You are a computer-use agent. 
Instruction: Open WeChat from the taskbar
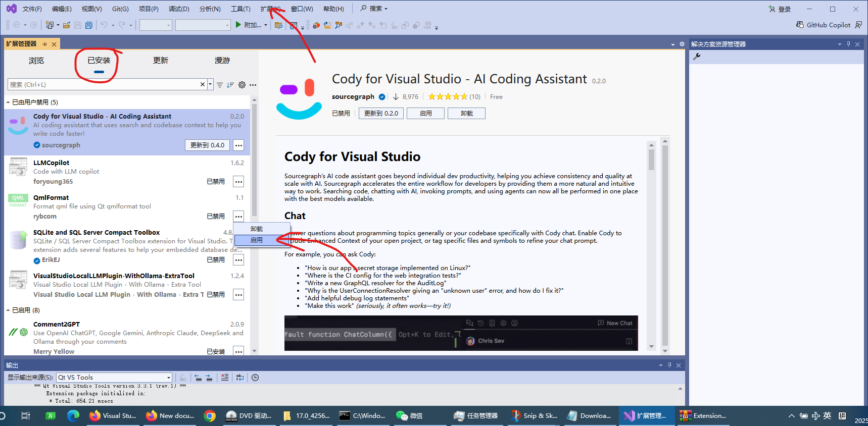tap(410, 416)
